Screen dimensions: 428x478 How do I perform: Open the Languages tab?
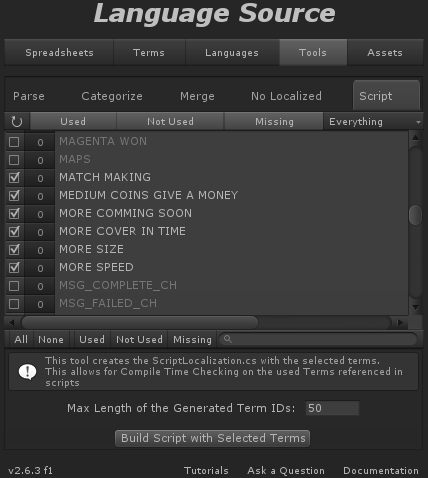pyautogui.click(x=232, y=53)
